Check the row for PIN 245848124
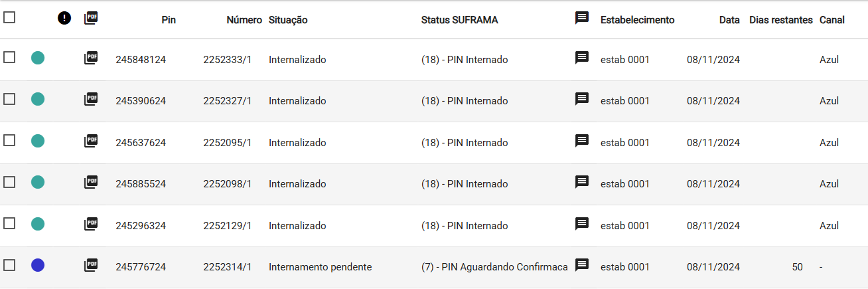868x289 pixels. point(9,58)
